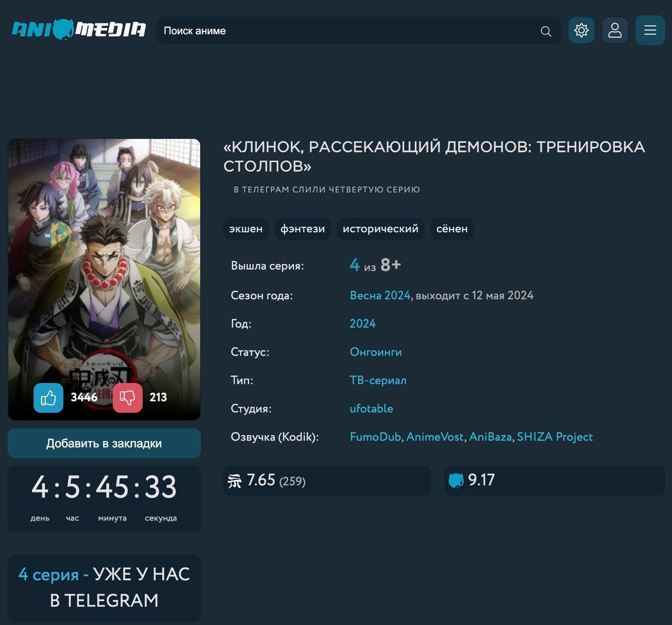Click the 'Вышла серия:' label
Image resolution: width=672 pixels, height=625 pixels.
click(x=267, y=266)
